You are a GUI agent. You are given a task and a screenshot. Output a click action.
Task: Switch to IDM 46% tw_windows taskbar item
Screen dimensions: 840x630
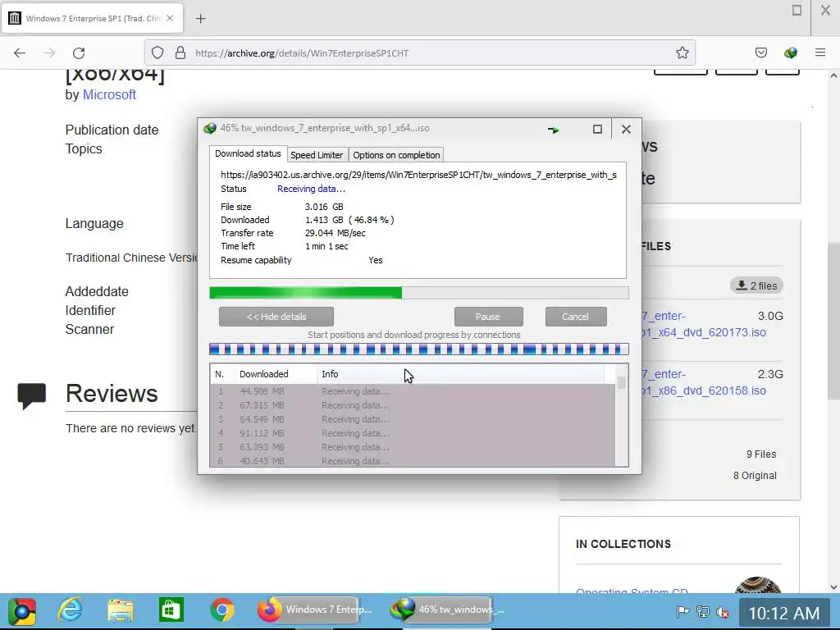pyautogui.click(x=447, y=610)
